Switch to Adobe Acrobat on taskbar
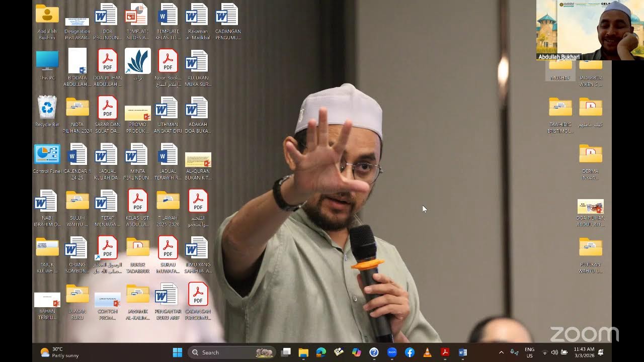The image size is (644, 362). (x=445, y=352)
